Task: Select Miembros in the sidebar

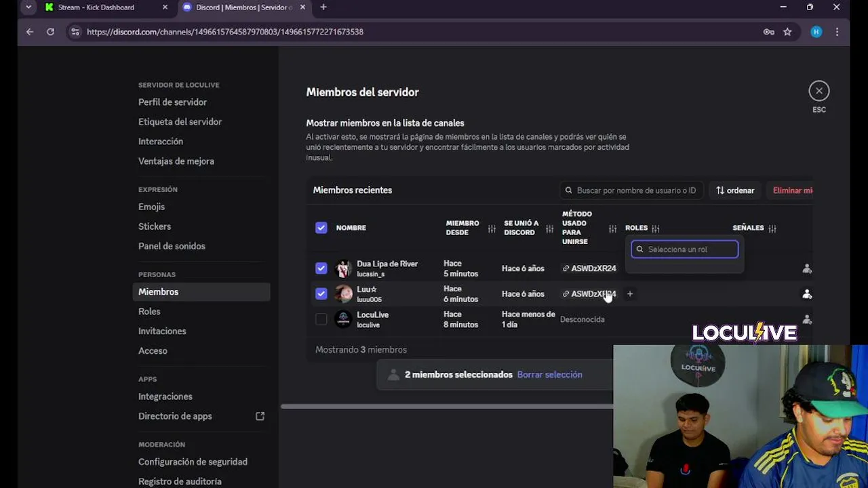Action: (x=201, y=292)
